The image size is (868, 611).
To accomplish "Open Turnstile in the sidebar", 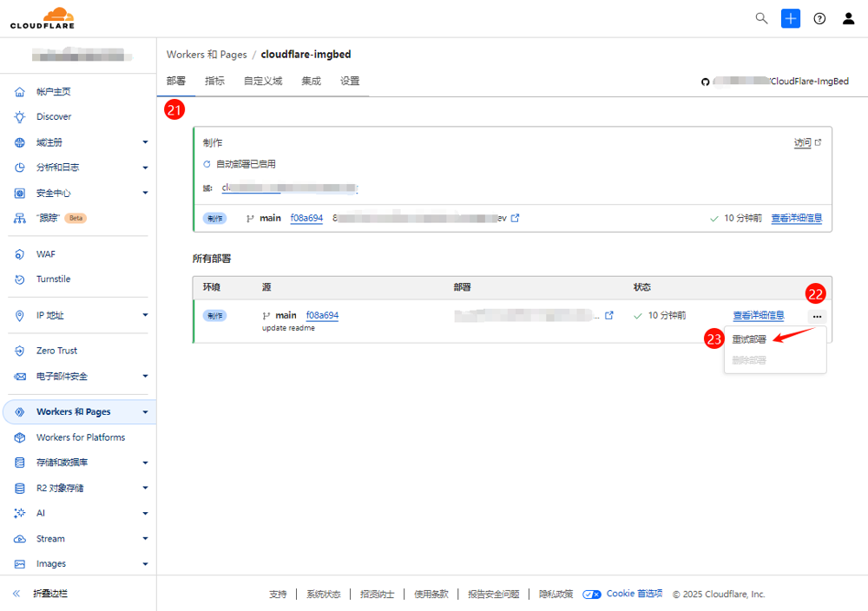I will pyautogui.click(x=53, y=279).
